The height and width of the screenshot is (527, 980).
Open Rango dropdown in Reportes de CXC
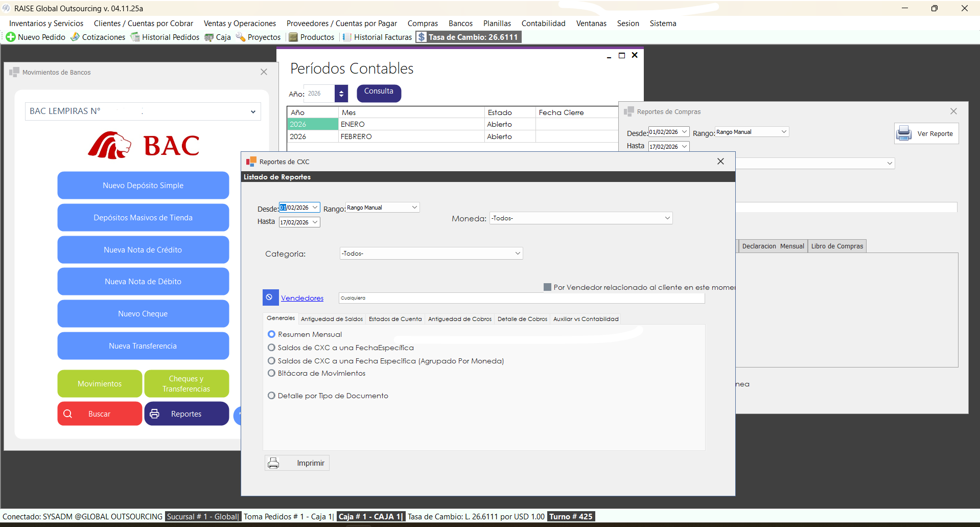pos(414,208)
